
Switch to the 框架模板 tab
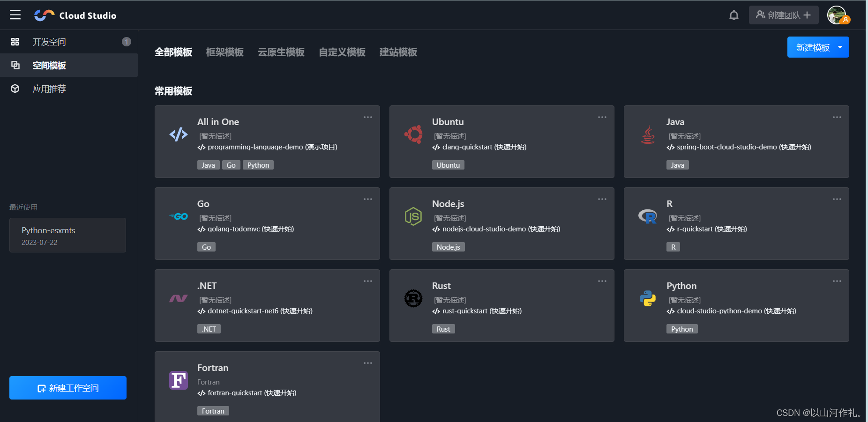tap(225, 52)
